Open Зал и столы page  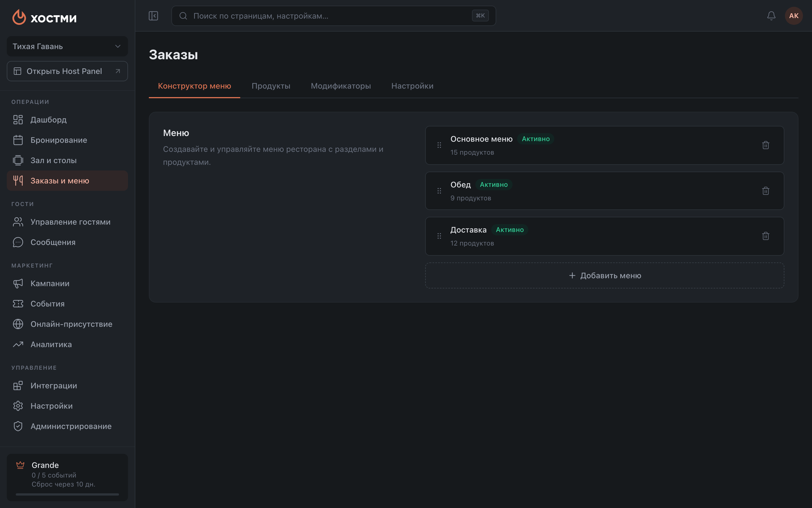pyautogui.click(x=67, y=160)
